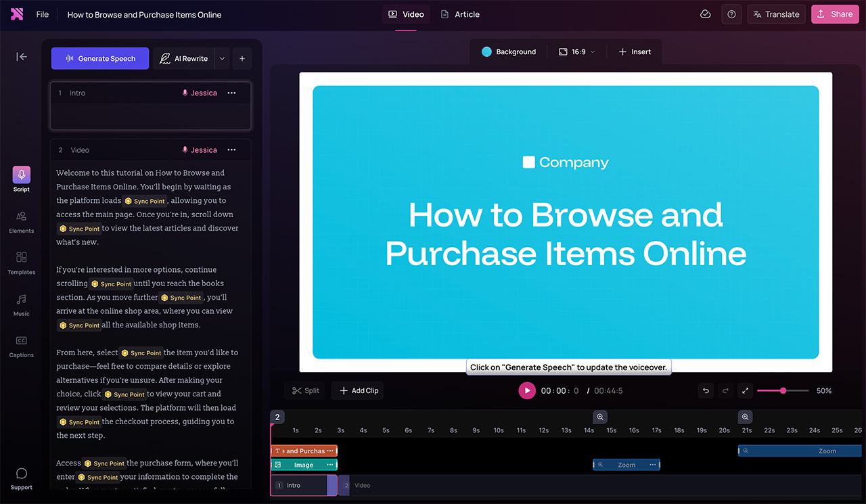
Task: Click the slide title on the canvas
Action: click(566, 234)
